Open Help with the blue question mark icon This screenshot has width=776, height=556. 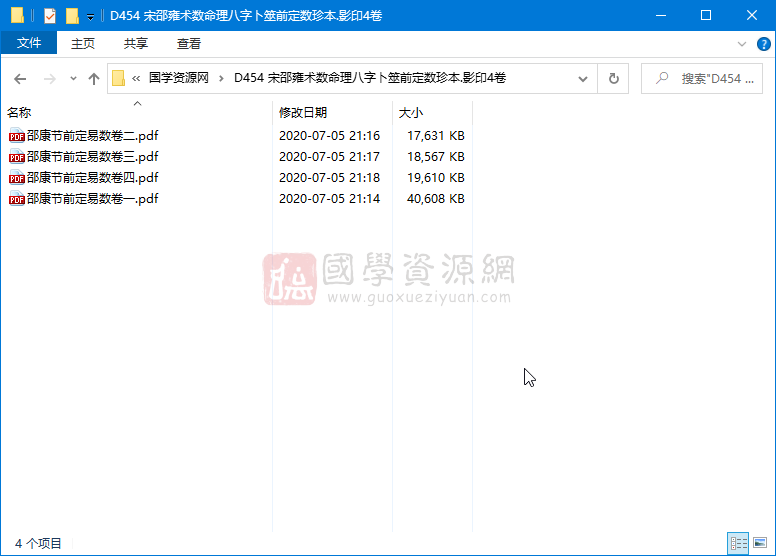pos(763,44)
